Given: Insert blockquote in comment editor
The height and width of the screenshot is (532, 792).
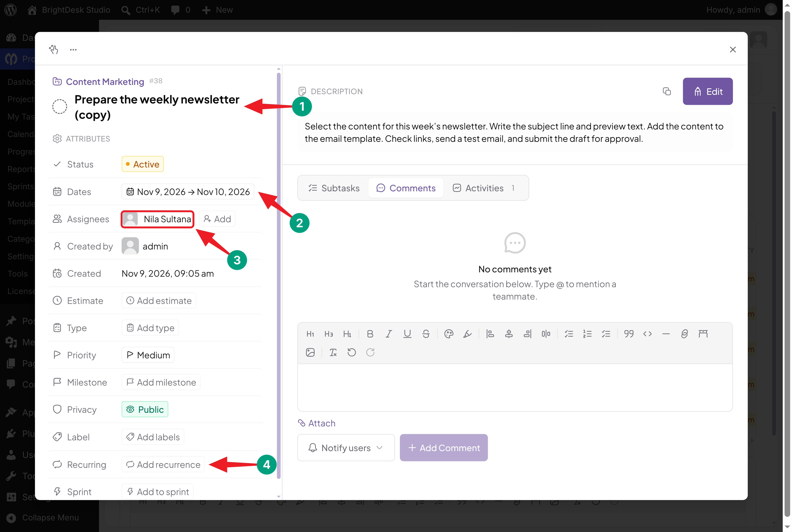Looking at the screenshot, I should 629,334.
